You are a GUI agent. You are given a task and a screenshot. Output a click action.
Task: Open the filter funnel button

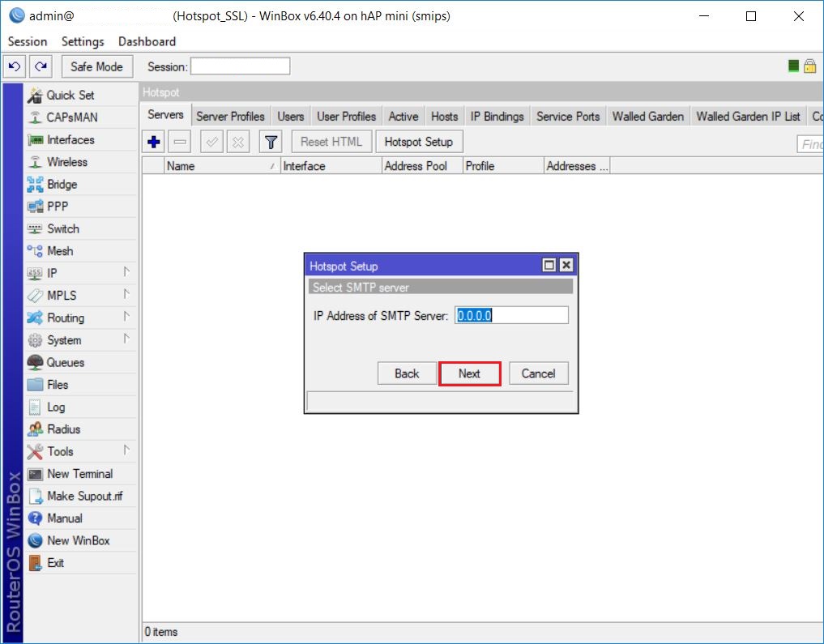tap(271, 142)
